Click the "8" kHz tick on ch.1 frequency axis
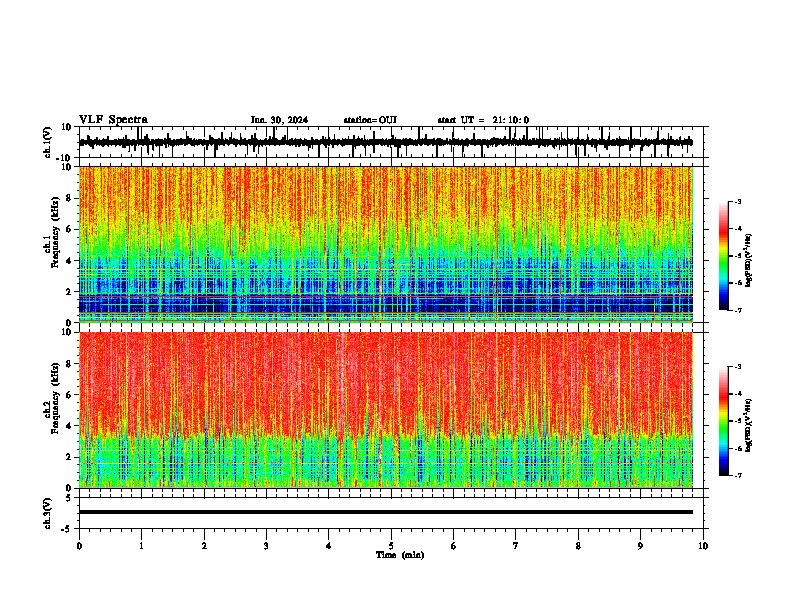 70,198
